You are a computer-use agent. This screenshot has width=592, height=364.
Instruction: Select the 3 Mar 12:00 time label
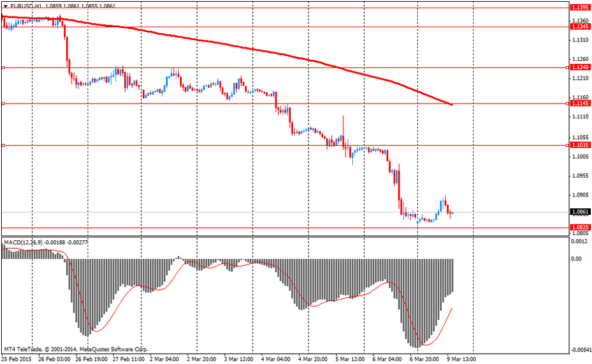(238, 359)
